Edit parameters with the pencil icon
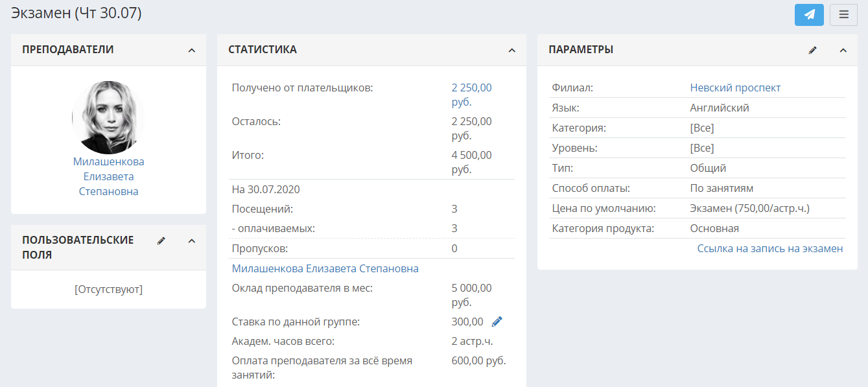 click(813, 50)
